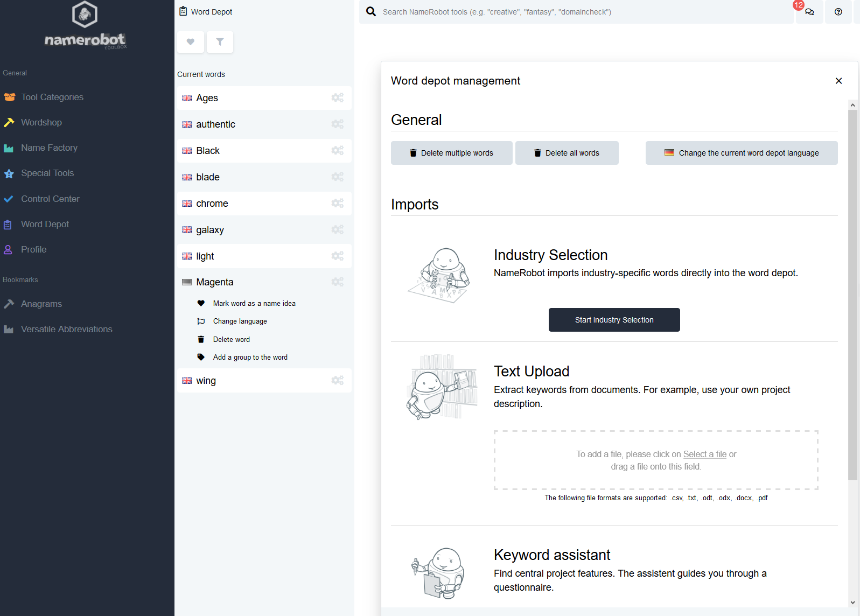The image size is (860, 616).
Task: Expand options gear for galaxy
Action: (x=338, y=229)
